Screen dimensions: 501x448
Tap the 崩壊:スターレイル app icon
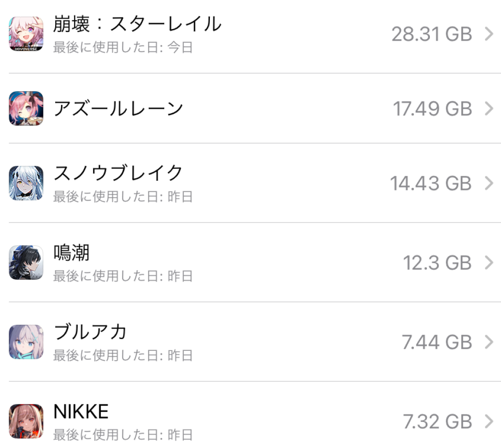pos(26,34)
